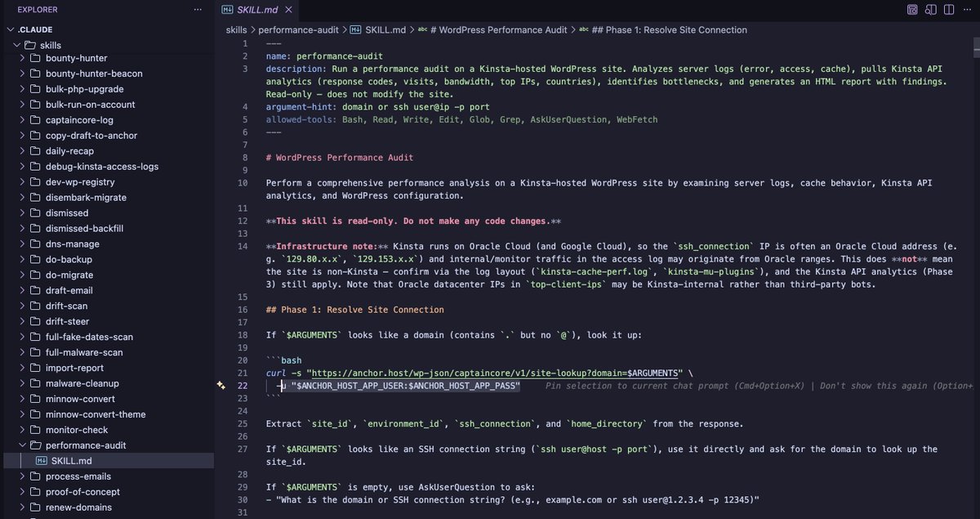Split the editor right
The image size is (980, 519).
click(947, 10)
